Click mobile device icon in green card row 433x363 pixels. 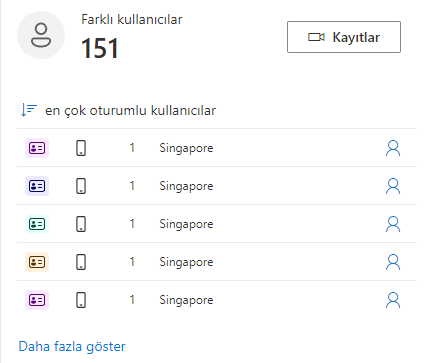[81, 224]
